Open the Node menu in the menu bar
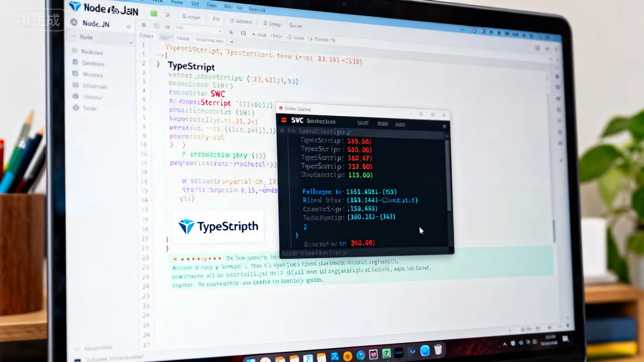This screenshot has height=362, width=644. point(177,2)
